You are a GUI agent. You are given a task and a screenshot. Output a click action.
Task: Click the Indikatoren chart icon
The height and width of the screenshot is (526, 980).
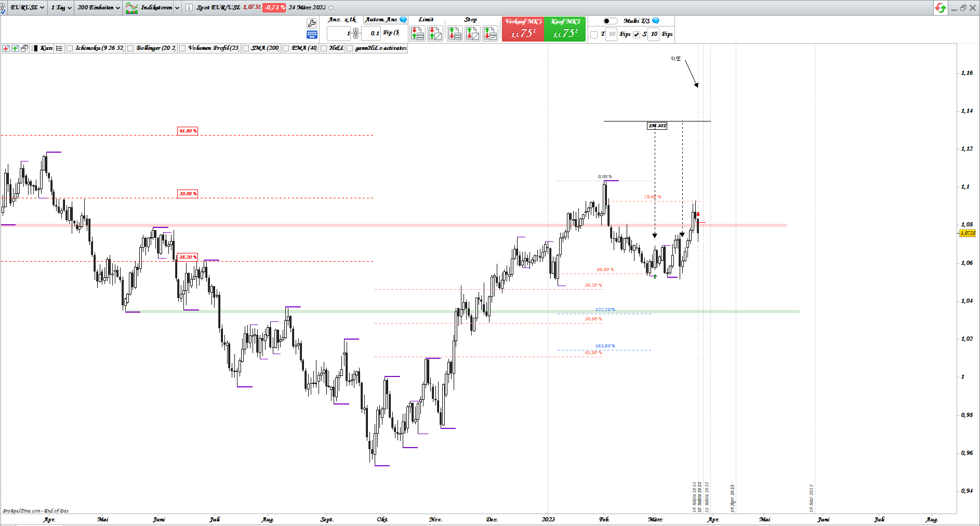[131, 8]
